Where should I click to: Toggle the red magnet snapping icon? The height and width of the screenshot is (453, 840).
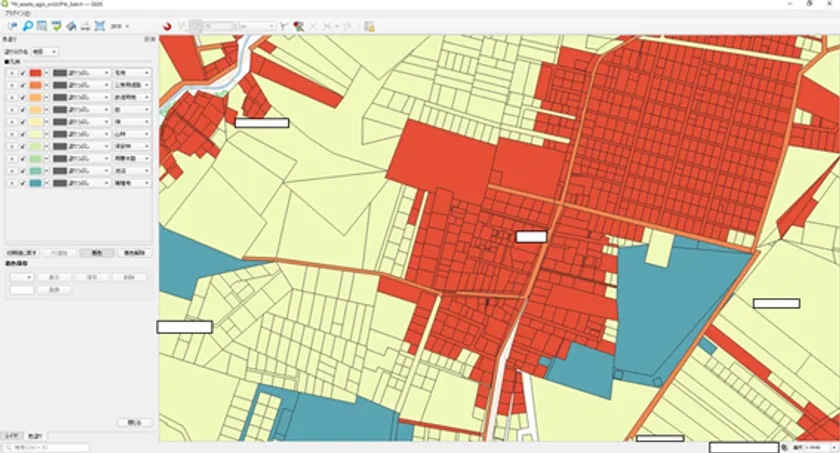[167, 26]
